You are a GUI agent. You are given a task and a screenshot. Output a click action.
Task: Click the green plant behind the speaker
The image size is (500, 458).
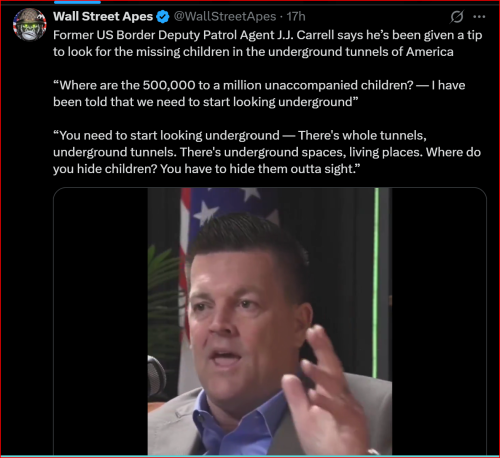tap(165, 293)
